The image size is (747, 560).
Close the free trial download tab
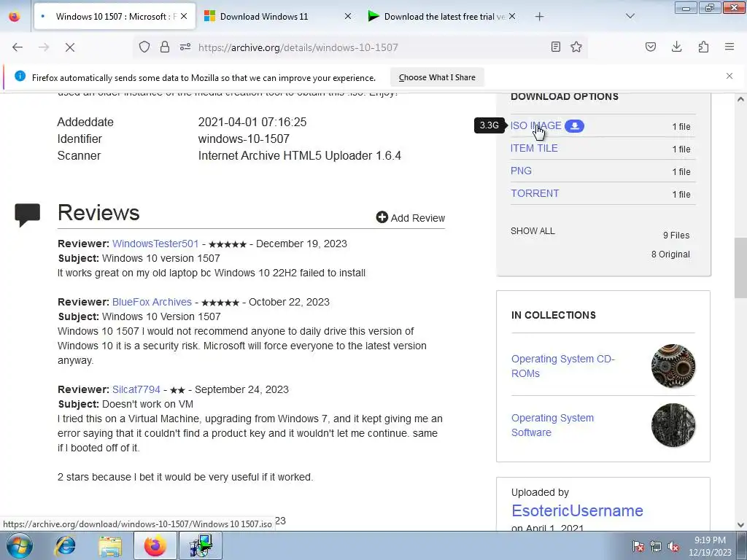coord(512,16)
